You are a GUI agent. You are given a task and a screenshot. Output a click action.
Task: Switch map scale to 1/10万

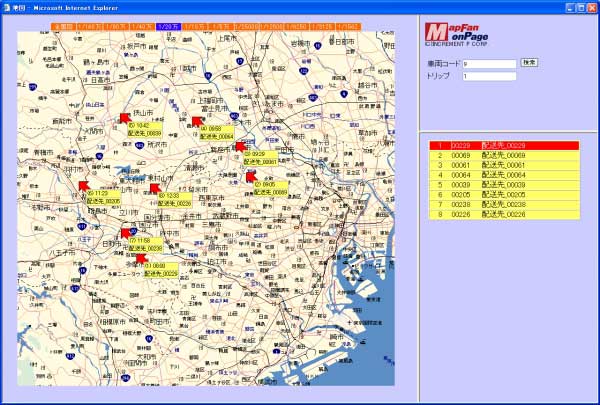point(195,26)
